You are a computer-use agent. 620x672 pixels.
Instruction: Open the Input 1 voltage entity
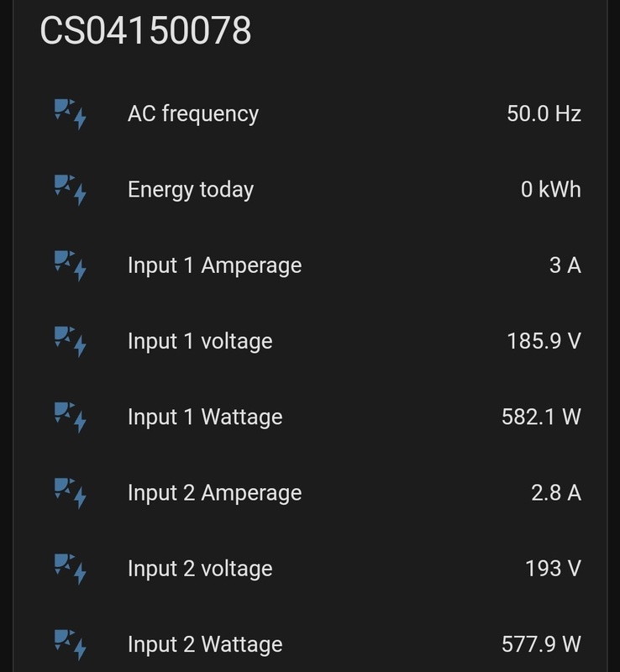pos(200,341)
